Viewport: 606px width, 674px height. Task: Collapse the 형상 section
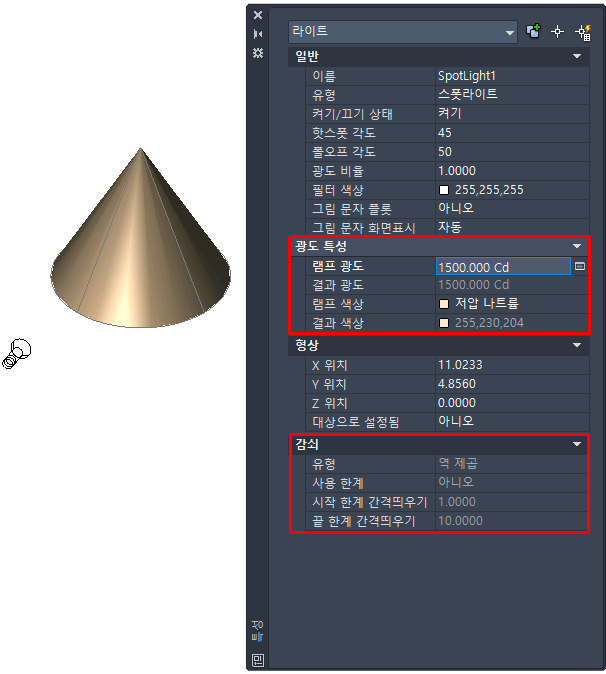pyautogui.click(x=577, y=345)
